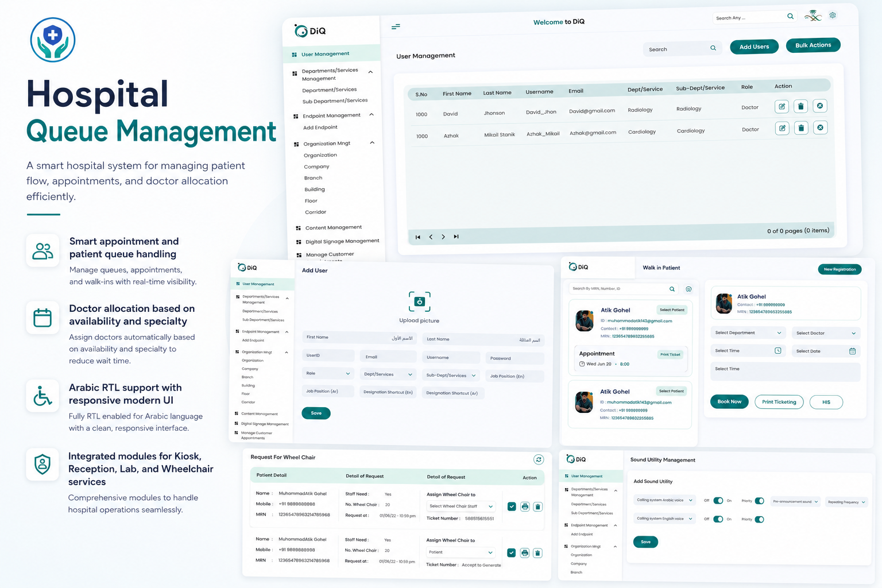The image size is (882, 588).
Task: Click the search icon in Walk in Patient search
Action: point(672,289)
